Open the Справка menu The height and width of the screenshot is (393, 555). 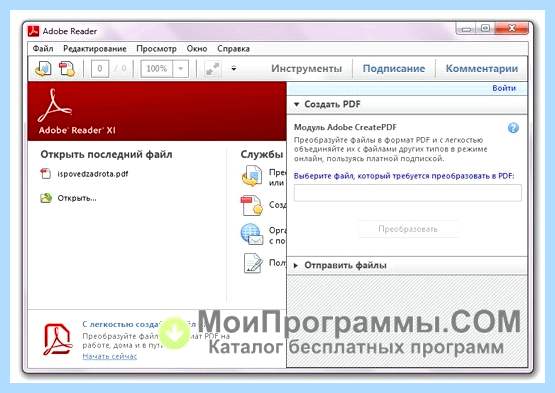(234, 49)
